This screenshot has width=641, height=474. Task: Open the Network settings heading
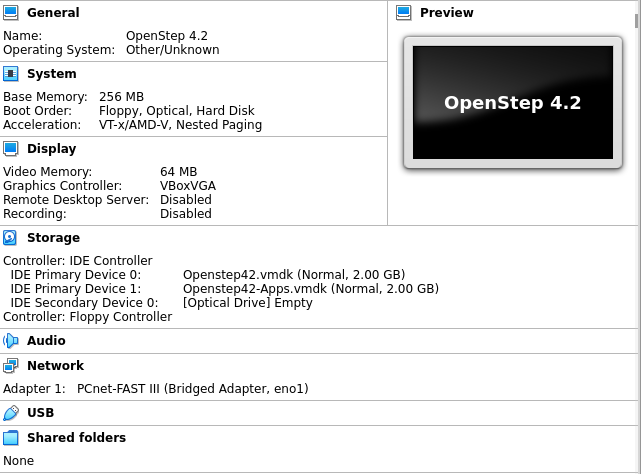click(x=55, y=366)
